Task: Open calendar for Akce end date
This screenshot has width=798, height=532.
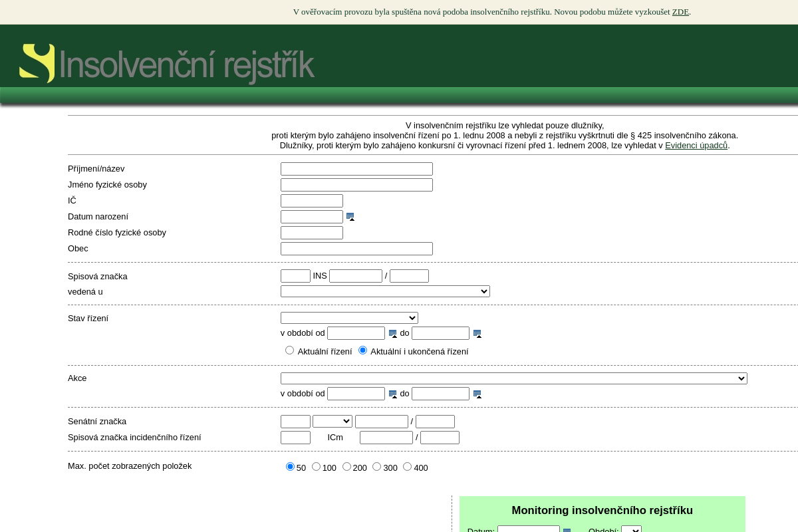Action: 477,394
